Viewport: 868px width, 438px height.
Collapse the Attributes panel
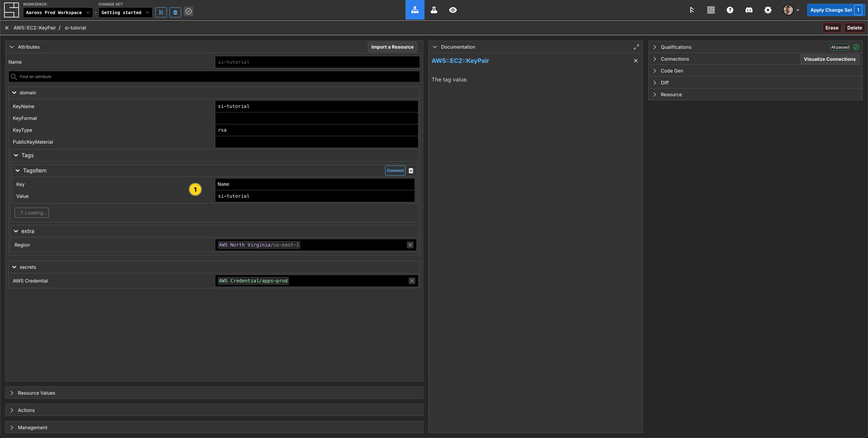click(x=12, y=47)
